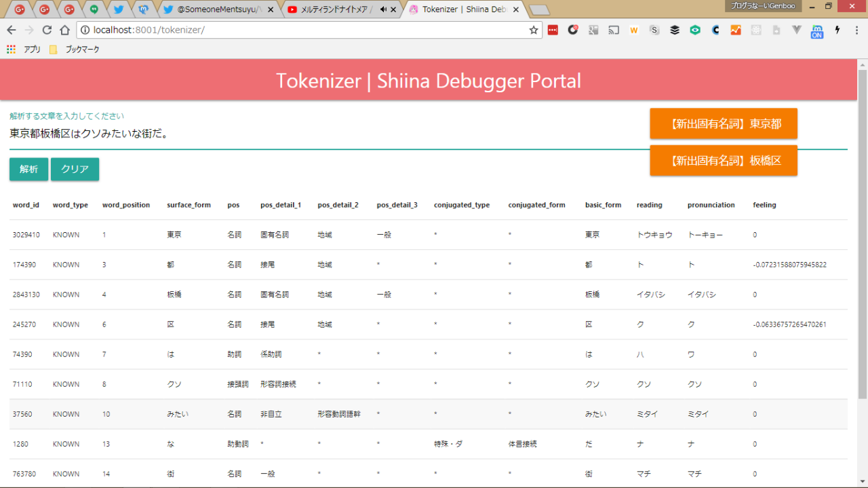868x488 pixels.
Task: Click the lightning bolt extension icon
Action: [837, 31]
